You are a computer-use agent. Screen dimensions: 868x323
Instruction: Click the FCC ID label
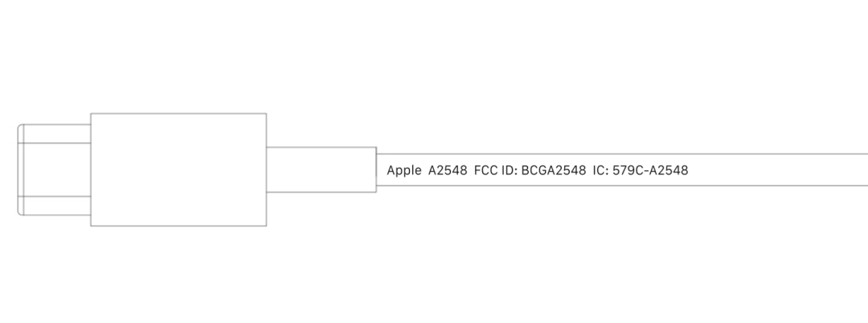click(496, 170)
